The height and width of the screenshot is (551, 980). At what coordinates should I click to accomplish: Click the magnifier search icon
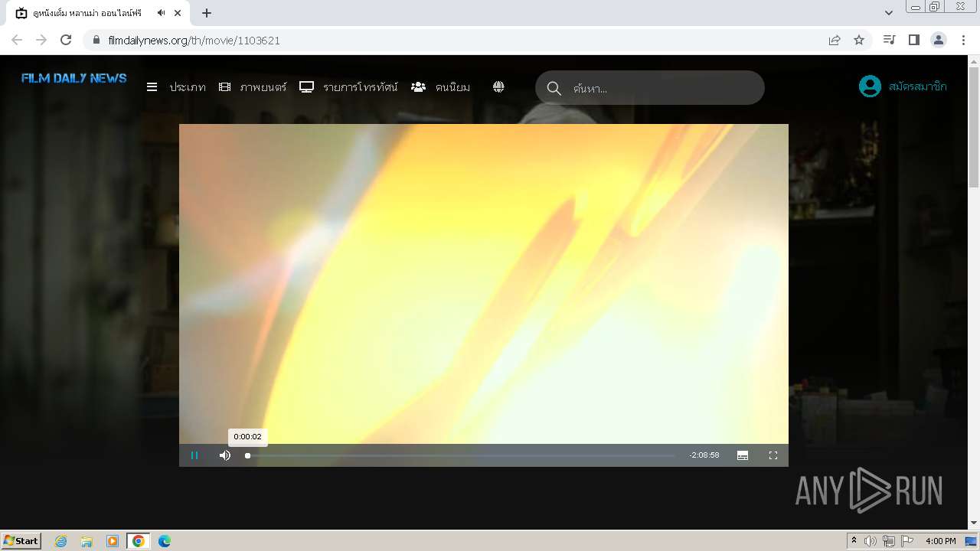coord(554,88)
